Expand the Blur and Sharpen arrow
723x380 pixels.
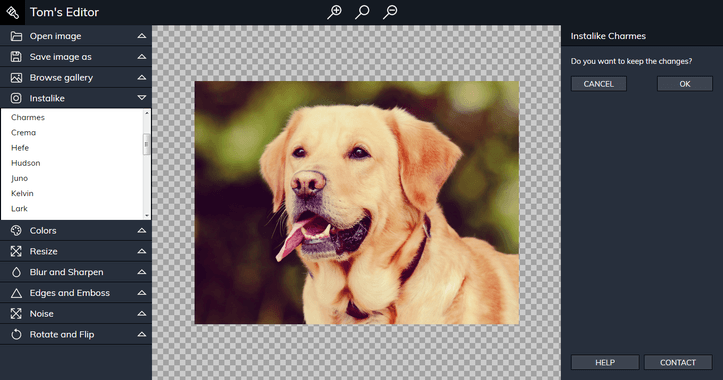(x=142, y=272)
